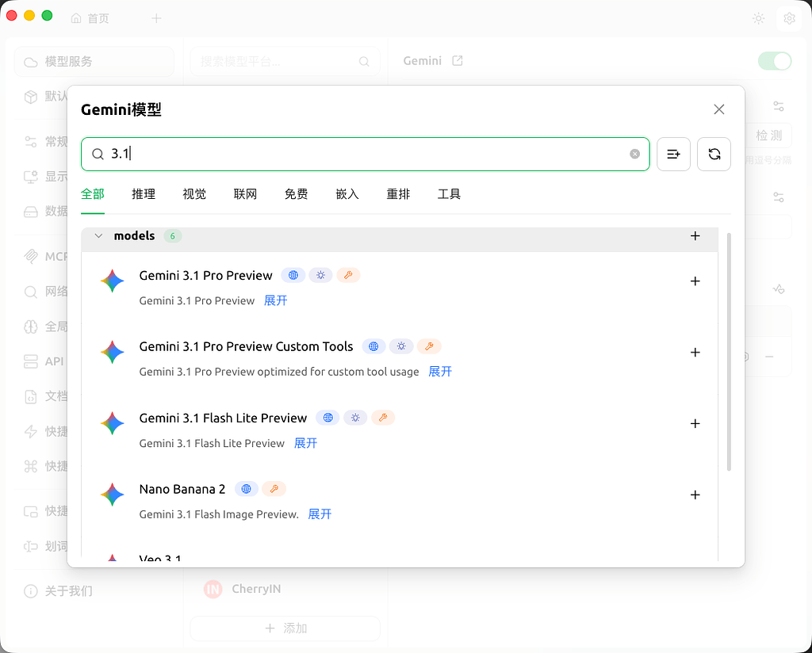The width and height of the screenshot is (812, 653).
Task: Select CherryIN provider
Action: point(285,589)
